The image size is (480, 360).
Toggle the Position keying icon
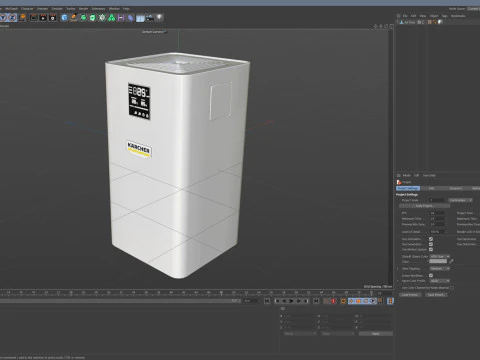coord(351,301)
